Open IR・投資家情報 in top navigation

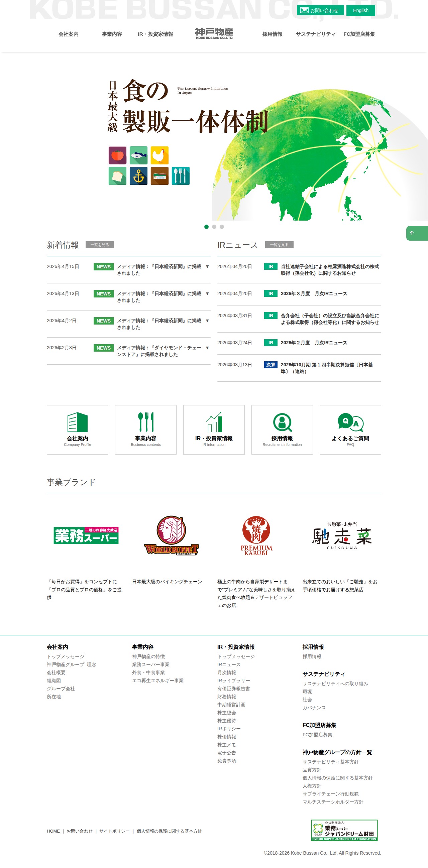155,34
